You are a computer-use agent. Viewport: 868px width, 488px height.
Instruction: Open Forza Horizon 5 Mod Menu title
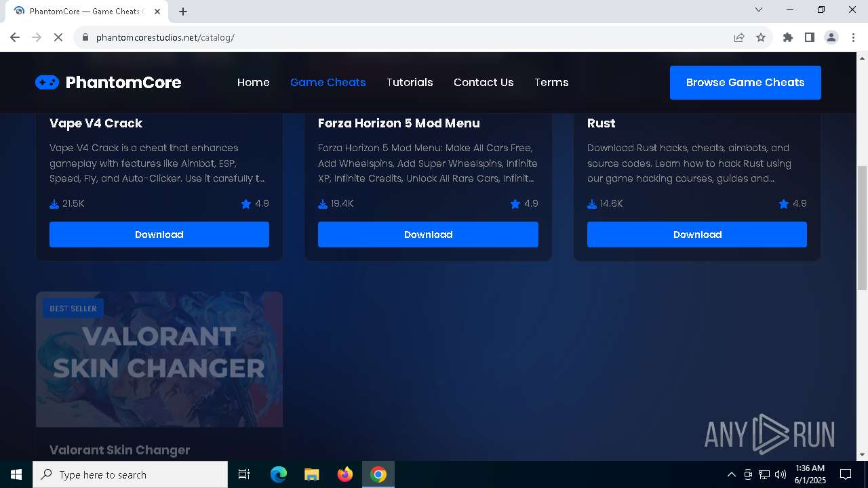tap(399, 123)
